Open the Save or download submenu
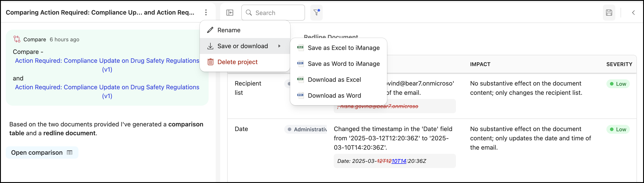This screenshot has width=644, height=183. (x=245, y=46)
